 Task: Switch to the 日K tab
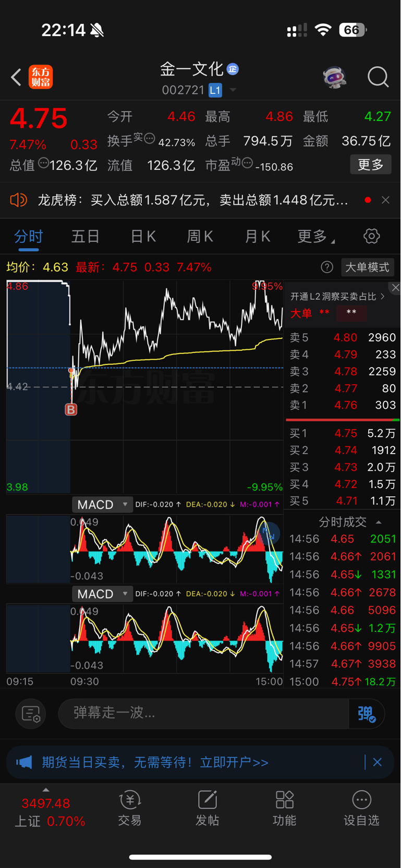coord(143,237)
